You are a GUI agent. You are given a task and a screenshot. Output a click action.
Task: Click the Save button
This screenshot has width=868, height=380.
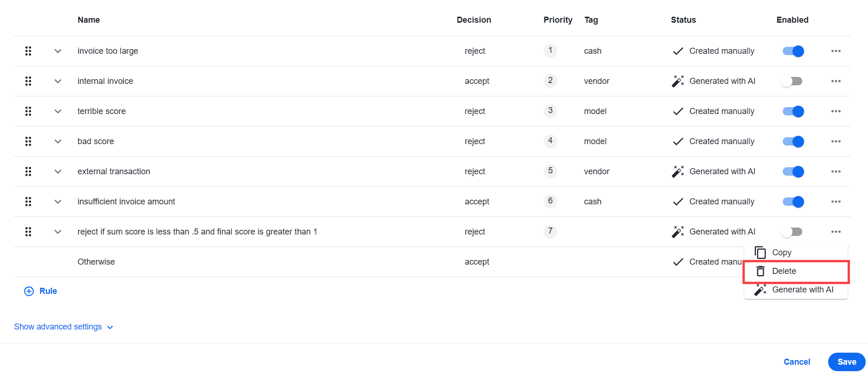tap(847, 362)
